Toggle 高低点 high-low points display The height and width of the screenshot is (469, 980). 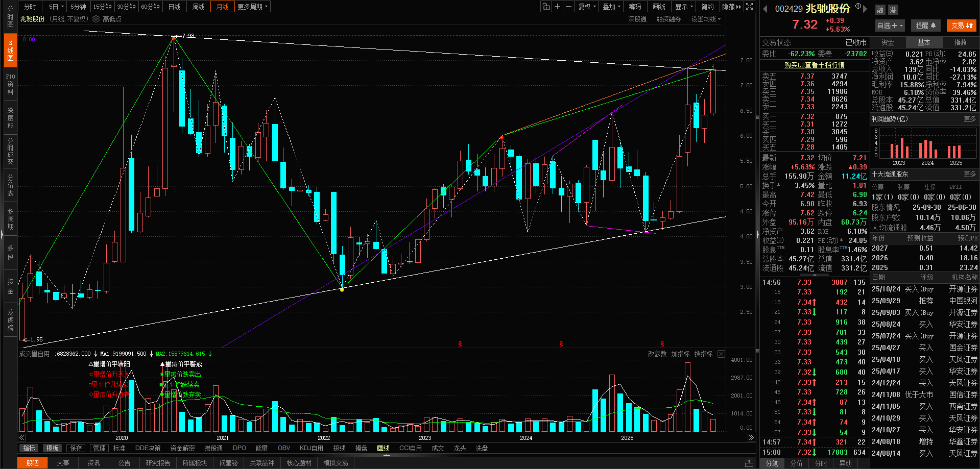[x=112, y=19]
